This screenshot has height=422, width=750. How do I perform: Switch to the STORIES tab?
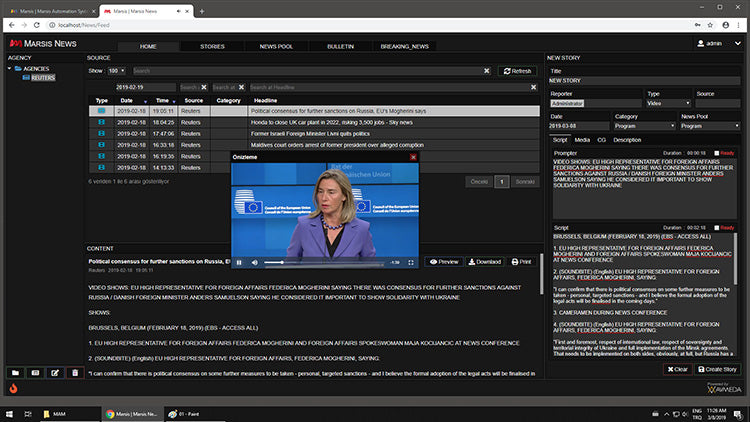point(212,46)
